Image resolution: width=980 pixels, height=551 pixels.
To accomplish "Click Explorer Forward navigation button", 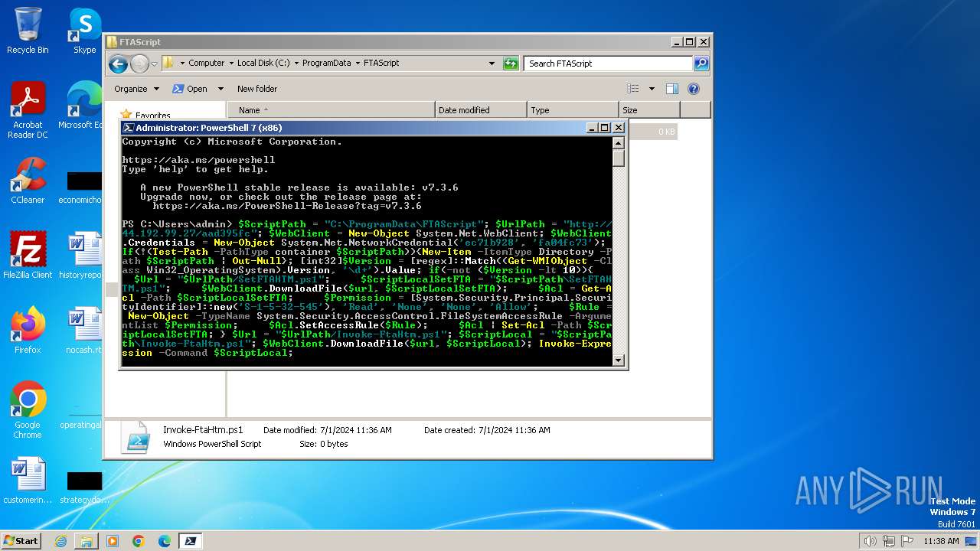I will (139, 64).
